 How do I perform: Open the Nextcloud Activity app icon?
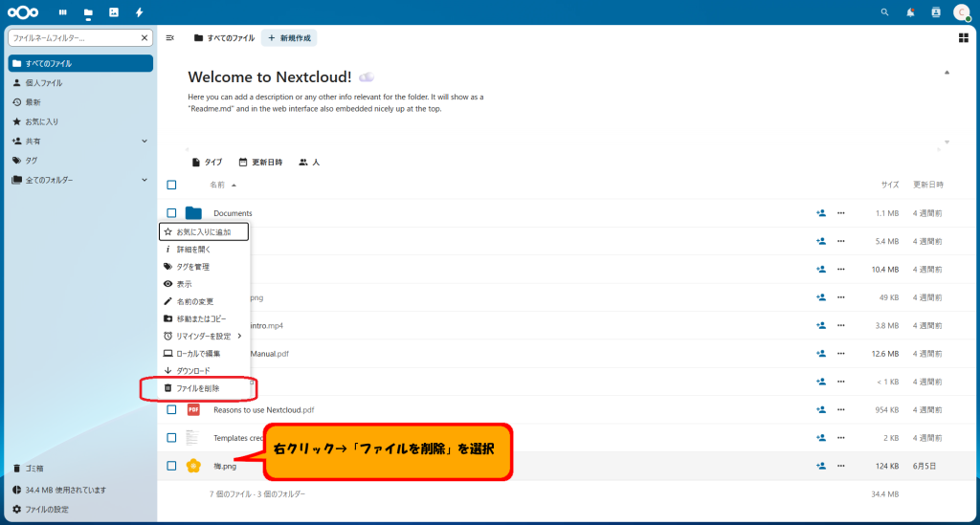point(140,12)
